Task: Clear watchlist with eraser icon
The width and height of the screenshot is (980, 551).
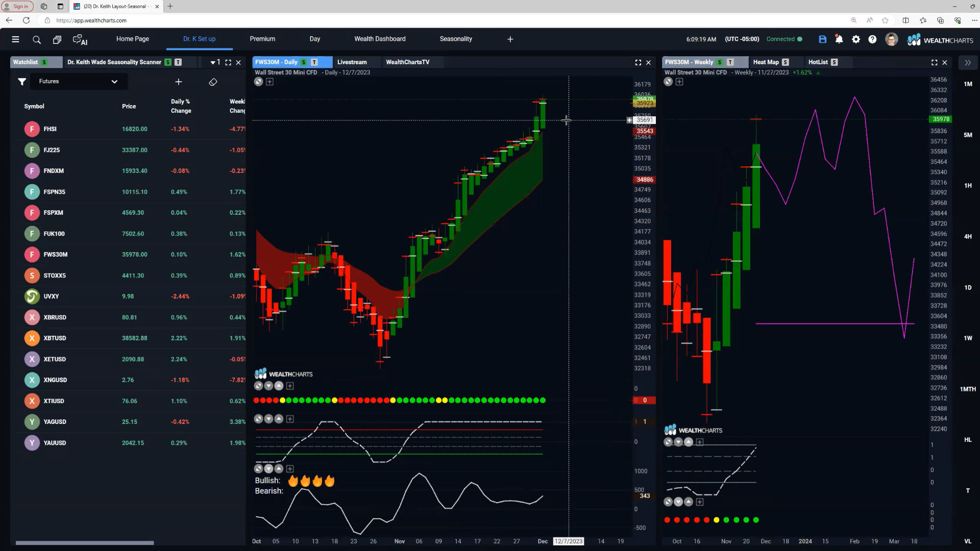Action: tap(213, 82)
